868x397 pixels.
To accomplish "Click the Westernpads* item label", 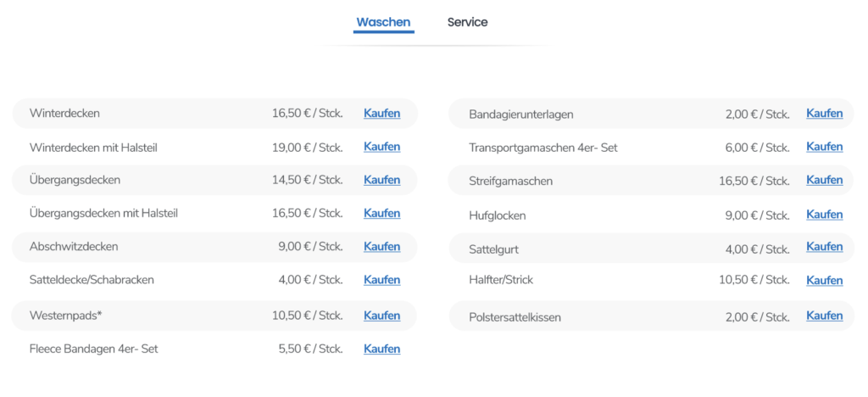I will pos(65,316).
